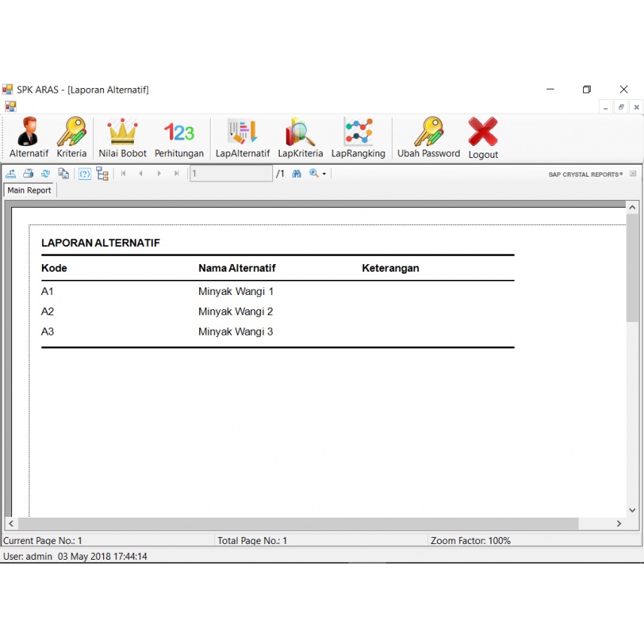Select the 'A3' code cell
This screenshot has width=644, height=644.
point(47,332)
